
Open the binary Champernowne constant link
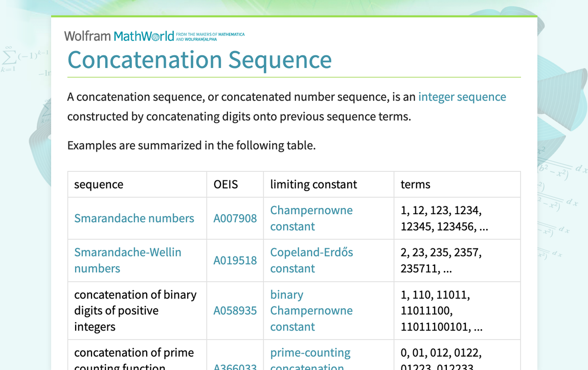pyautogui.click(x=311, y=311)
